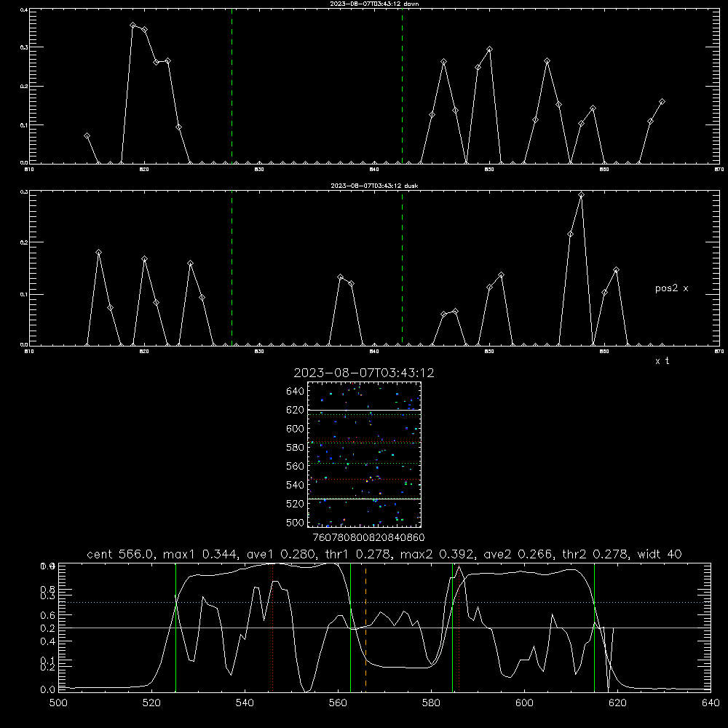Click the '640' y-axis label of center image

(x=296, y=391)
